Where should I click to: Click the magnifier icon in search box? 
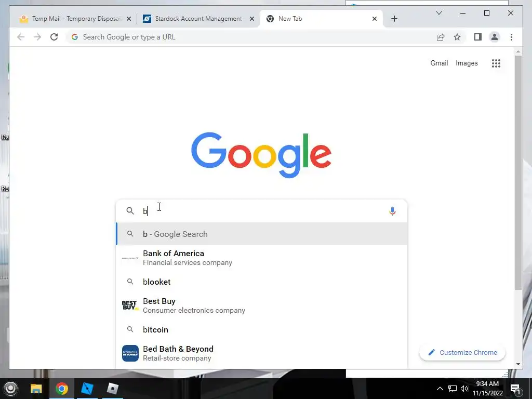click(x=130, y=211)
